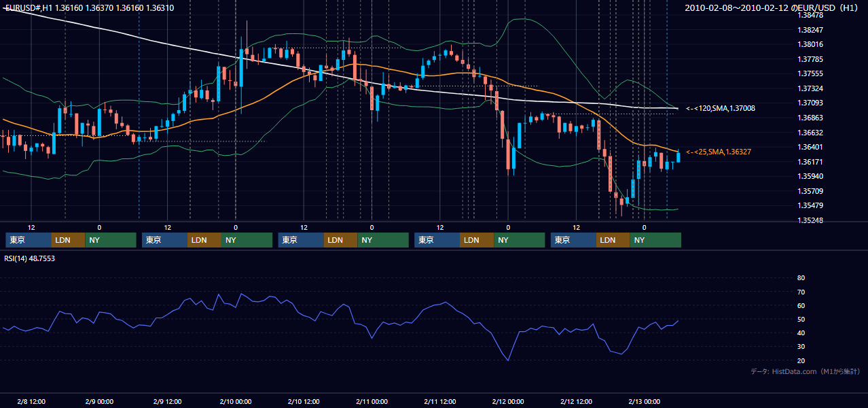868x408 pixels.
Task: Click the HistData.com data source credit
Action: pyautogui.click(x=805, y=371)
